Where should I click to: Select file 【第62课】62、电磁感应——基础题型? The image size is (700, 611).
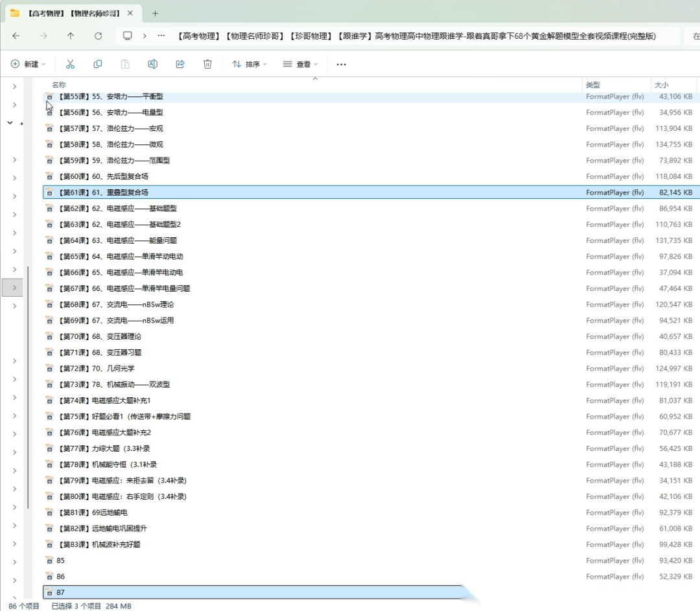pyautogui.click(x=117, y=209)
